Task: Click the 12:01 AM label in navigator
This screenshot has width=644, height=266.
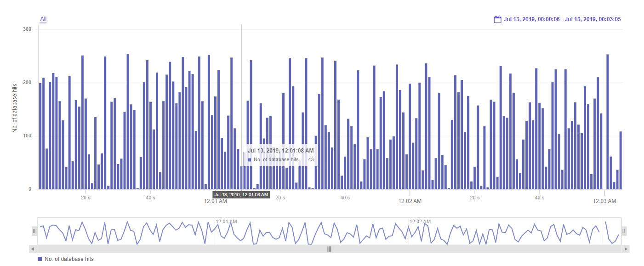Action: coord(226,221)
